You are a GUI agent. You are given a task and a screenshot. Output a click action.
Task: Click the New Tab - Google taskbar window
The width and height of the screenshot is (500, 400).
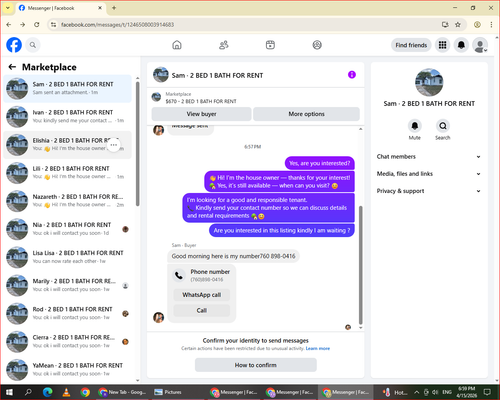122,392
